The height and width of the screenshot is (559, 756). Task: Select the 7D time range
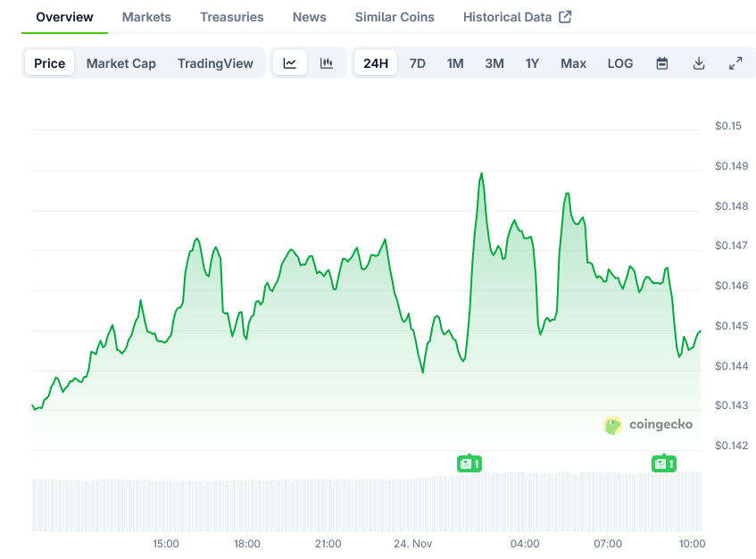417,63
